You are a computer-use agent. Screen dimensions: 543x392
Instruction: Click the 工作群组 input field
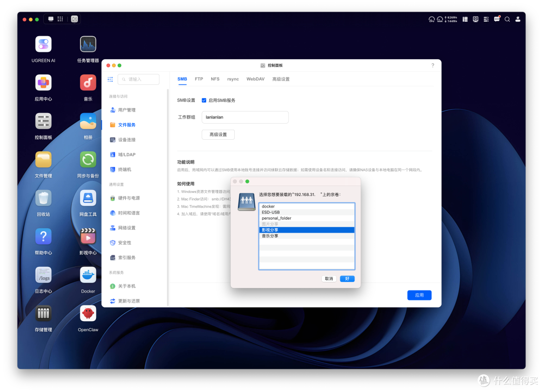pyautogui.click(x=245, y=117)
